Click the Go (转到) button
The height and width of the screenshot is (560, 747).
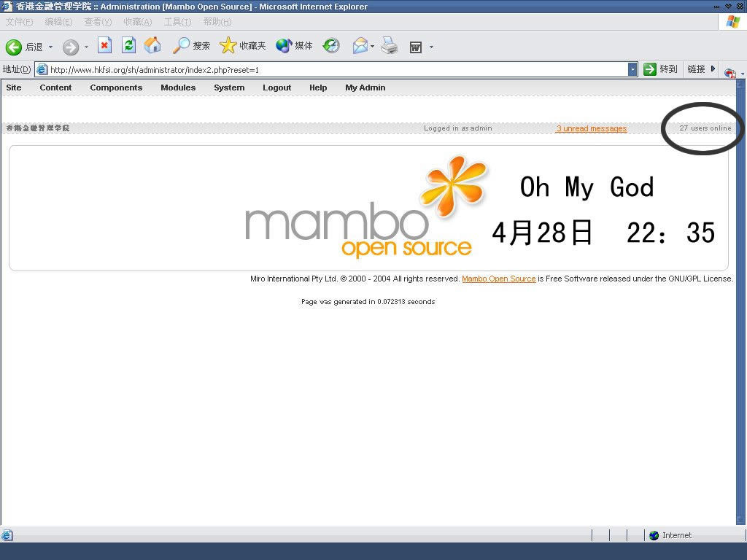click(x=660, y=69)
